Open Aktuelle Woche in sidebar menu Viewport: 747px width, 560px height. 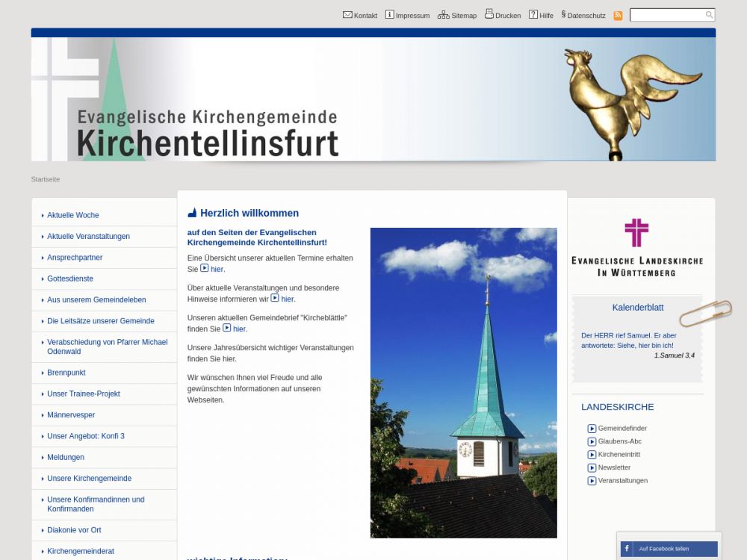(x=73, y=215)
